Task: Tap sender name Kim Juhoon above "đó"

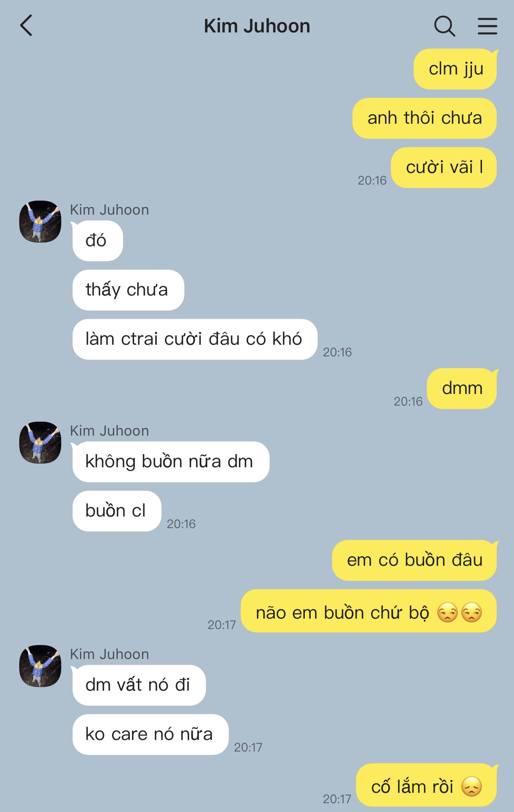Action: pyautogui.click(x=109, y=210)
